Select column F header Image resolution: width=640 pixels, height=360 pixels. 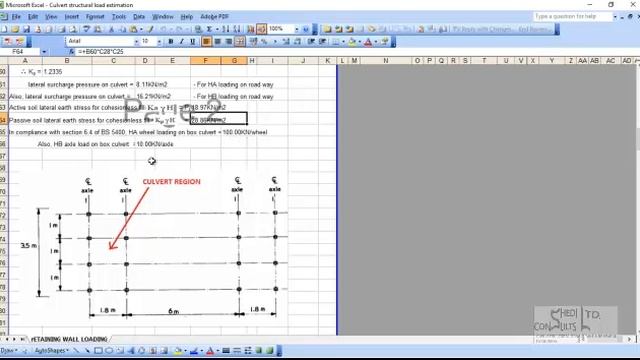point(205,60)
